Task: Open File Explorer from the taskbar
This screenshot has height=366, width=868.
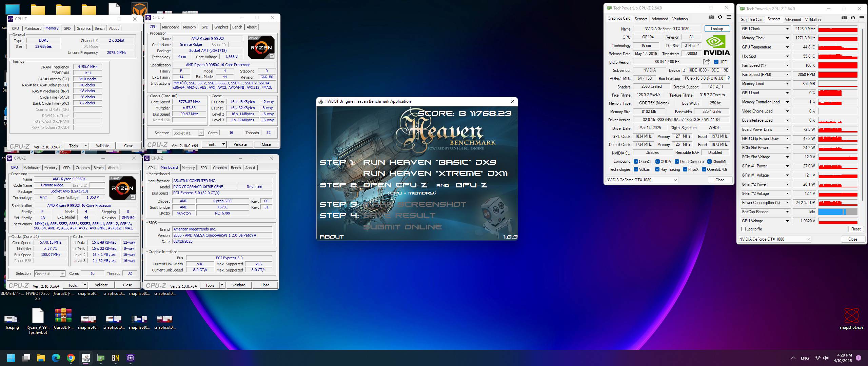Action: point(41,358)
